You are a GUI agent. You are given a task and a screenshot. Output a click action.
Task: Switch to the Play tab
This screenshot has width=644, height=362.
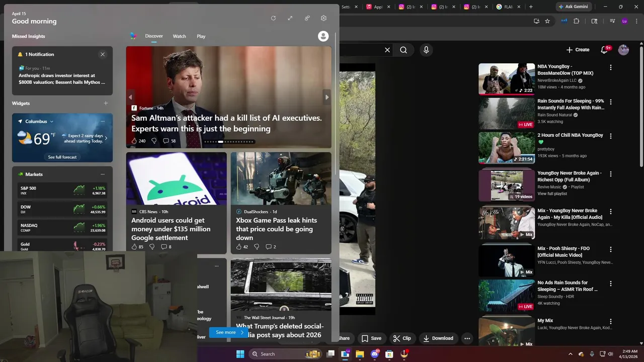point(201,36)
